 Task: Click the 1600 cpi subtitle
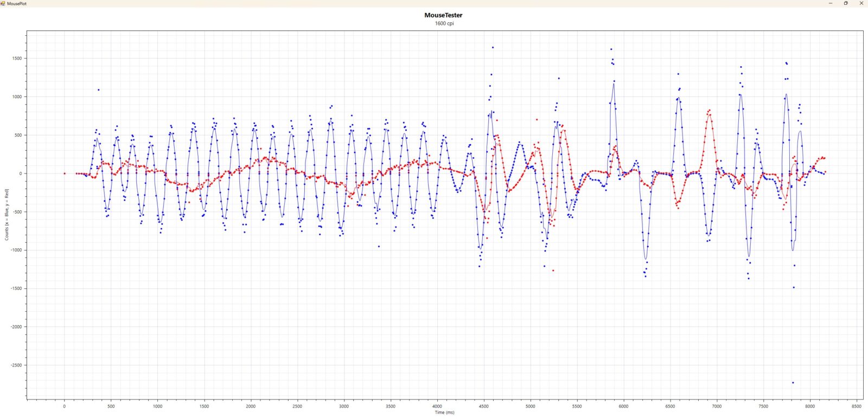(444, 23)
